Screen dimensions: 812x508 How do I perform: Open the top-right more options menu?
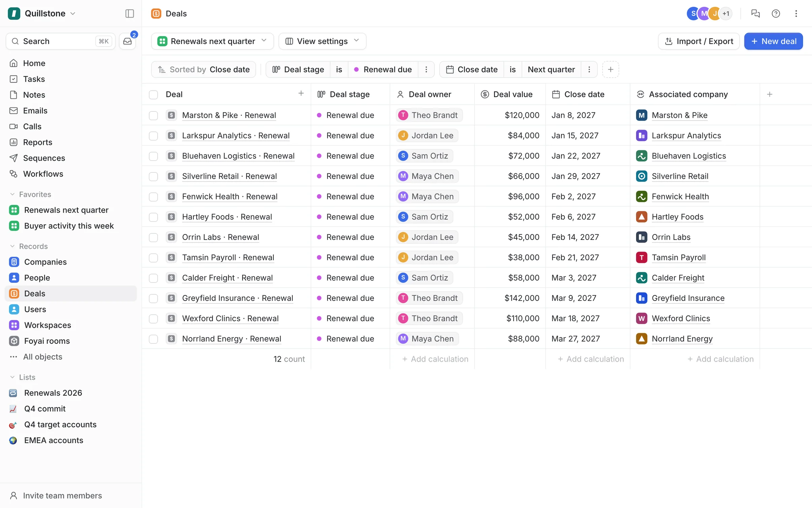pyautogui.click(x=796, y=14)
